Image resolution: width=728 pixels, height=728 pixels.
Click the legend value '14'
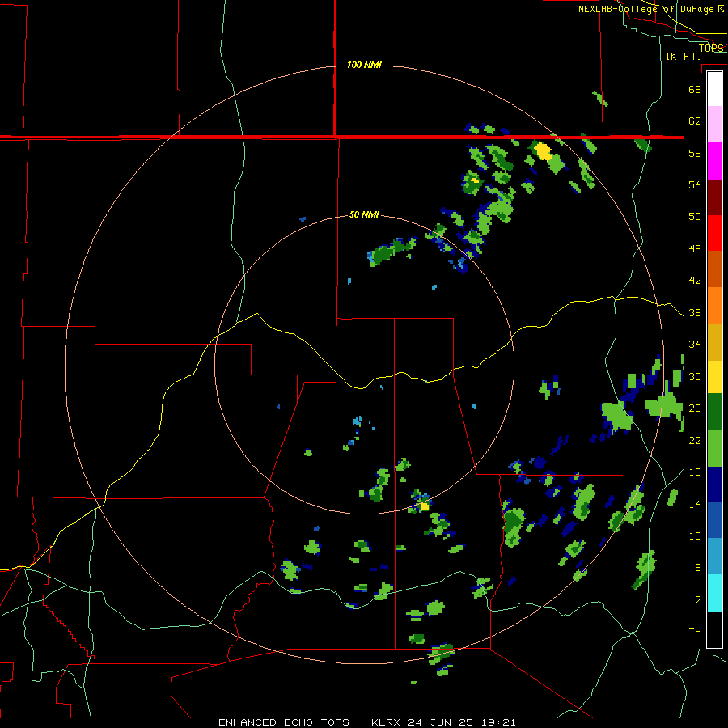(695, 504)
